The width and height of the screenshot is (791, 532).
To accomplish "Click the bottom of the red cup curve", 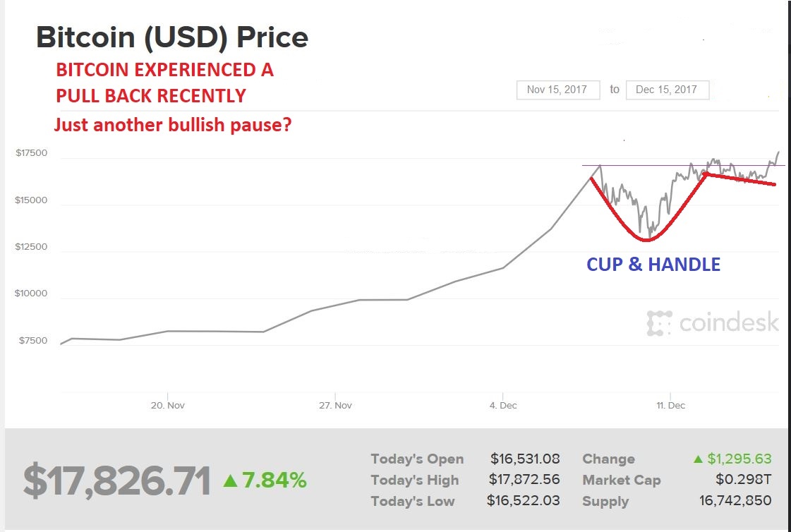I will [647, 241].
